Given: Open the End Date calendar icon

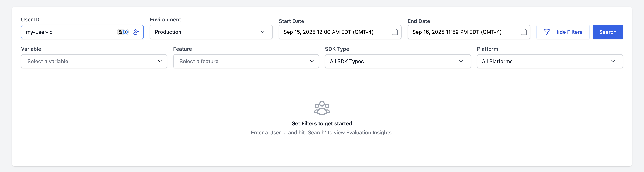Looking at the screenshot, I should click(524, 32).
